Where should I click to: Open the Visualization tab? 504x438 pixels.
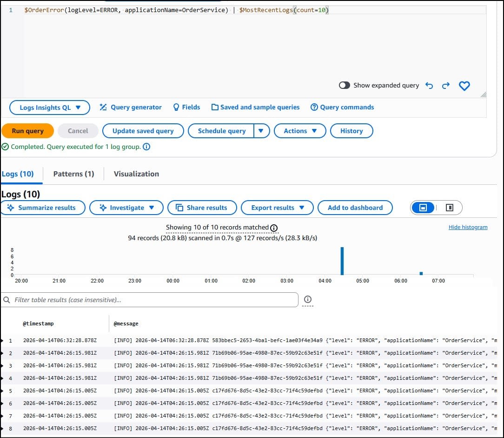coord(136,174)
